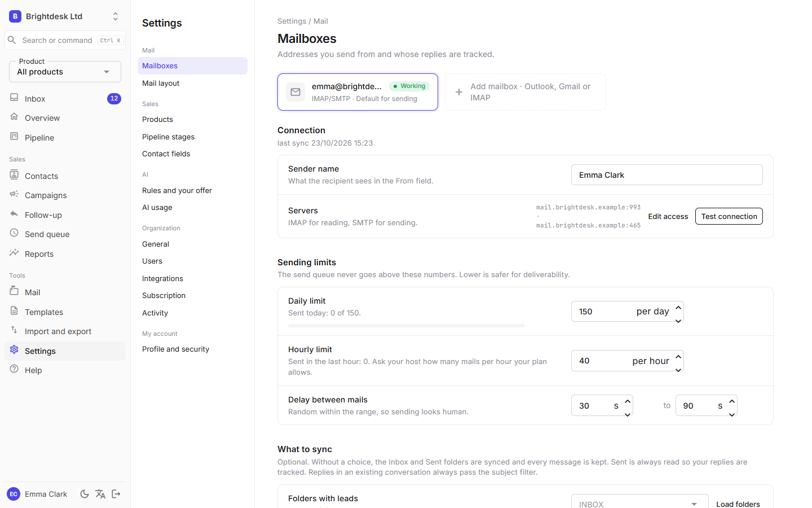Screen dimensions: 812x508
Task: Open Inbox from the sidebar
Action: tap(65, 99)
